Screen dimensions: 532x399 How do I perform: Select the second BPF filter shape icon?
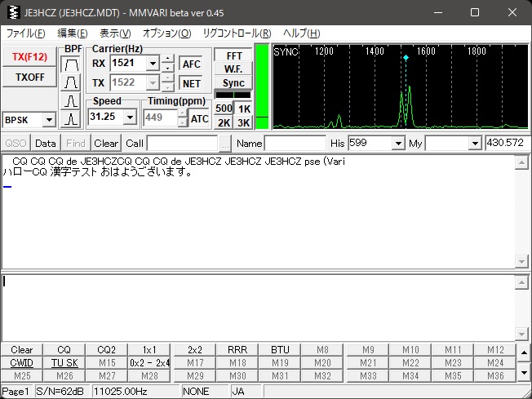click(x=72, y=82)
